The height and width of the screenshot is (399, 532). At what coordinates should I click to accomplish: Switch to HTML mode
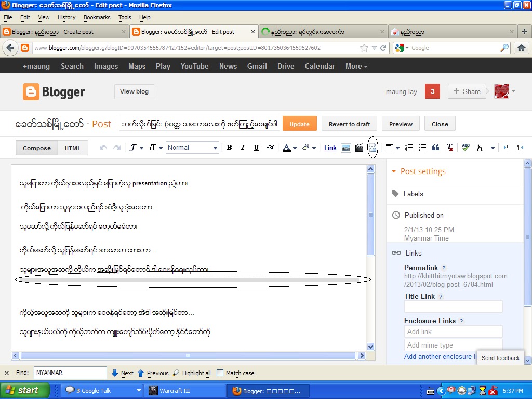73,148
